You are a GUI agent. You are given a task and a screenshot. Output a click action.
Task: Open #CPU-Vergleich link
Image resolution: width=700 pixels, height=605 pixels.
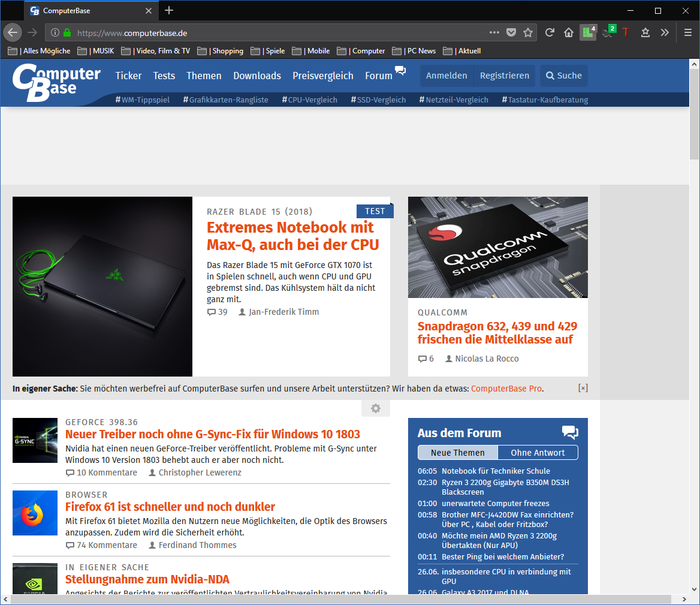tap(309, 100)
